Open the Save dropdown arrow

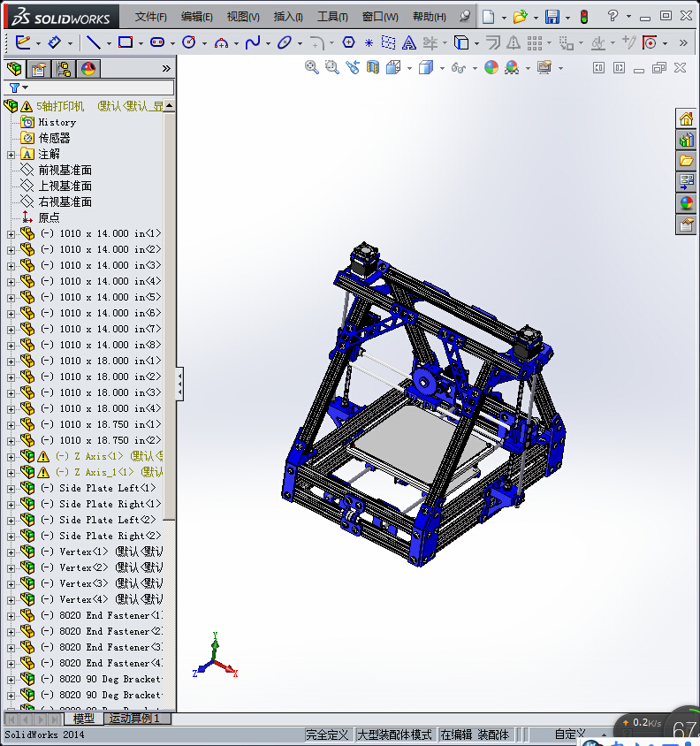[x=567, y=18]
